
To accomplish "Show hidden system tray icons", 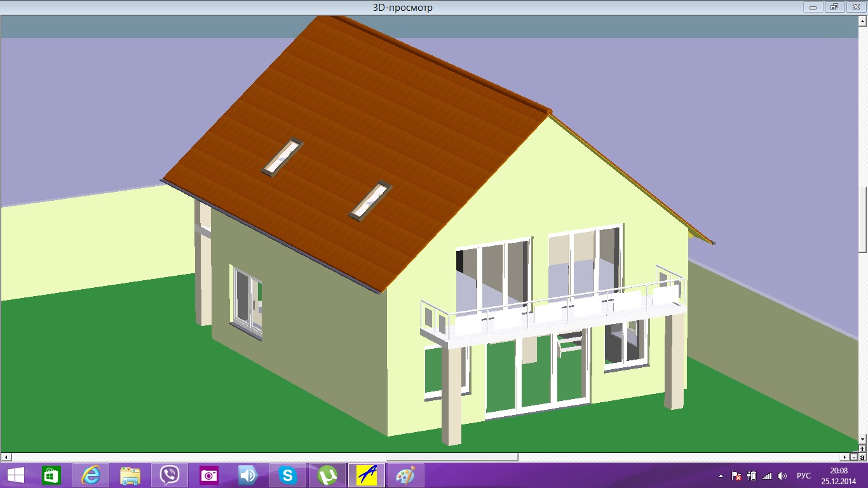I will click(721, 476).
